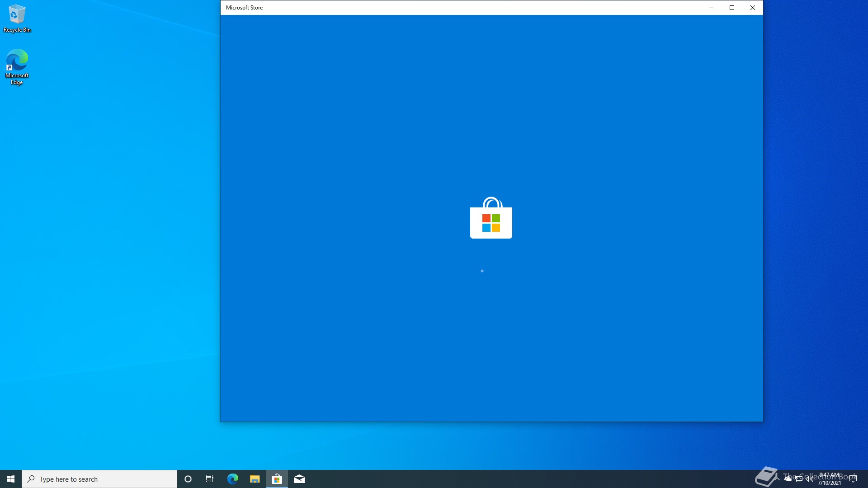Open Task View on the taskbar

tap(210, 479)
